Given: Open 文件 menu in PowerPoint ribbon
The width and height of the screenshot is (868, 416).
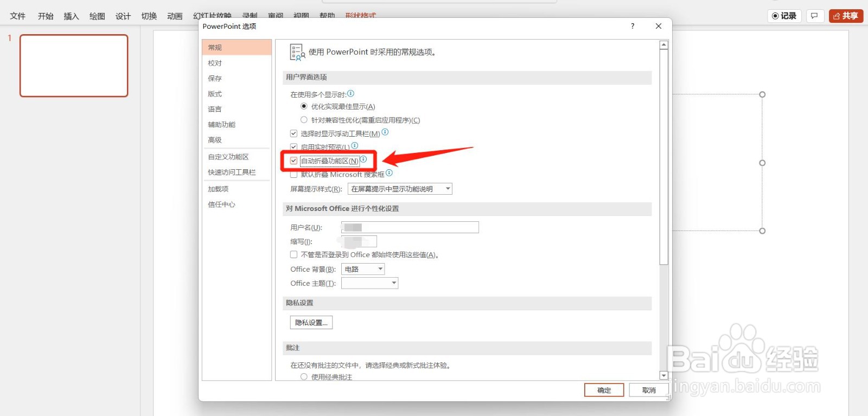Looking at the screenshot, I should [x=18, y=16].
